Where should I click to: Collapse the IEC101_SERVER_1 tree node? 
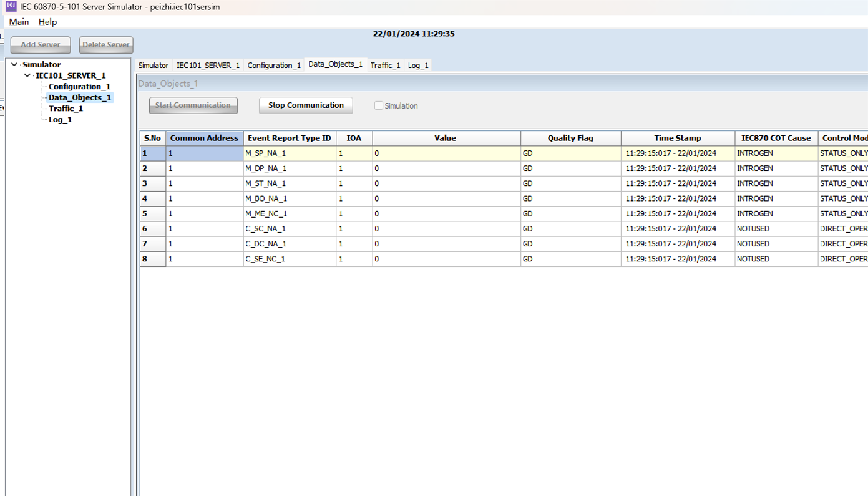pos(27,75)
